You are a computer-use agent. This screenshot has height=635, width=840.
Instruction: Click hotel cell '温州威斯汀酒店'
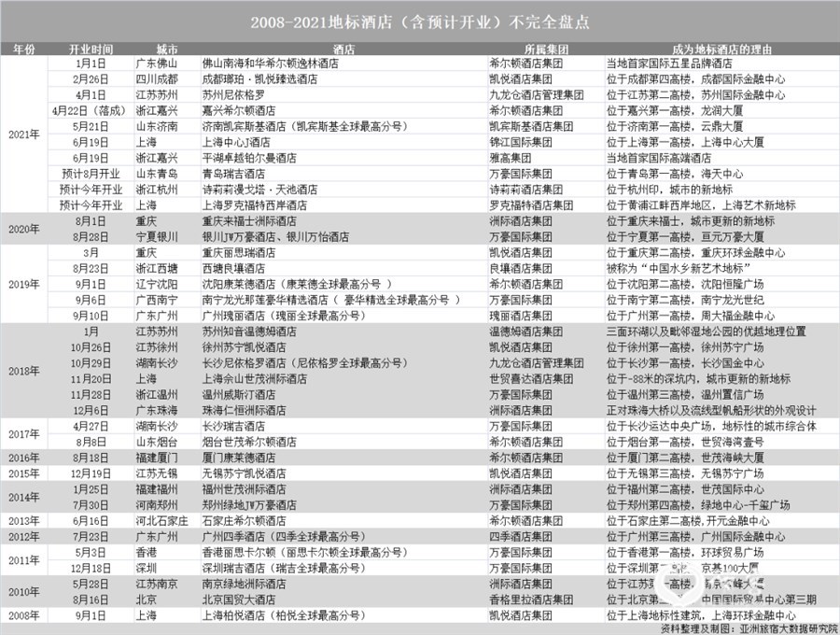tap(239, 394)
